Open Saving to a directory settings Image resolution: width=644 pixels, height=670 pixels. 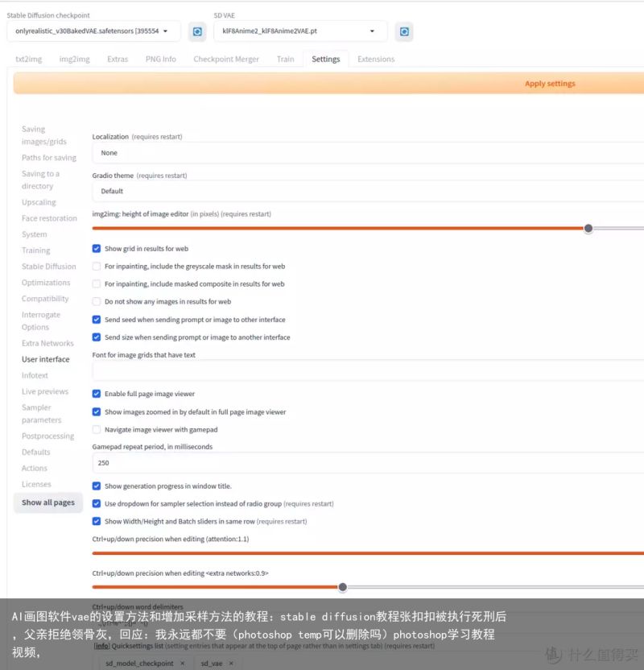click(40, 180)
